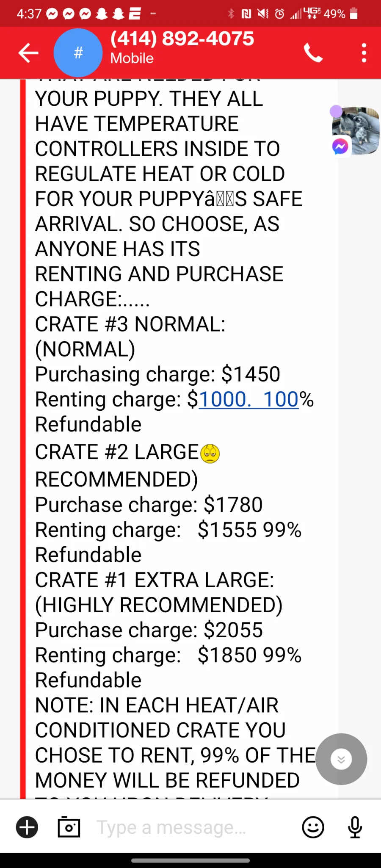
Task: Tap the microphone voice input icon
Action: coord(355,827)
